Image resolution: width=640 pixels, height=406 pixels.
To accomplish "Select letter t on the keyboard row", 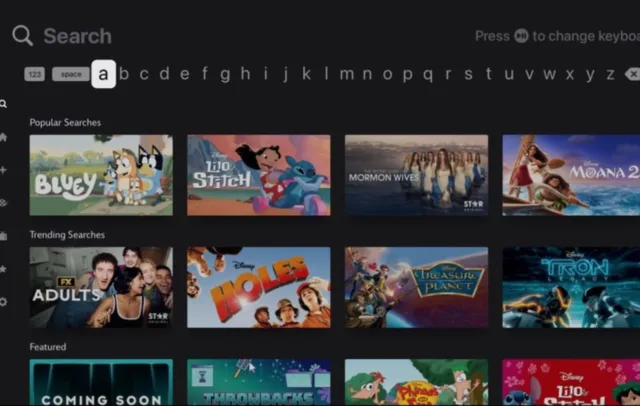I will 489,74.
